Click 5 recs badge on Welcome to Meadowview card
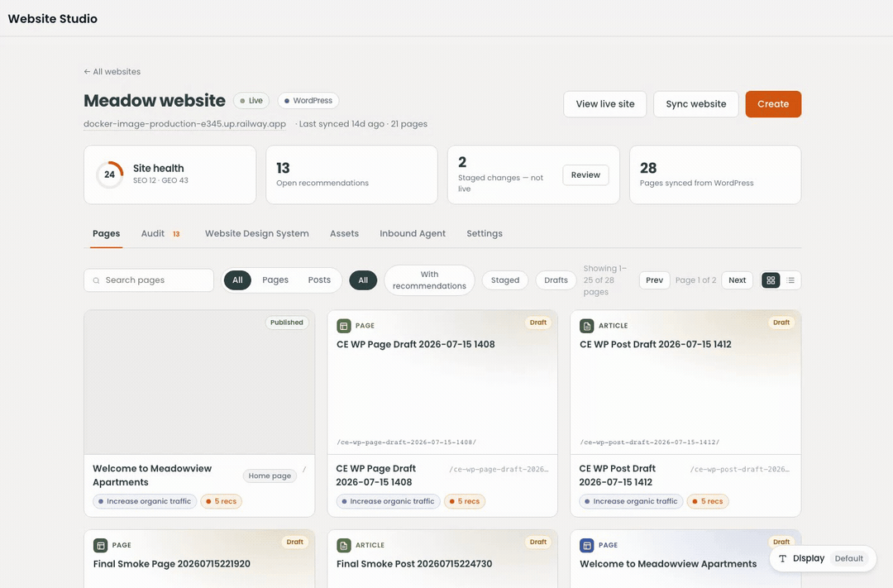Viewport: 893px width, 588px height. point(221,501)
